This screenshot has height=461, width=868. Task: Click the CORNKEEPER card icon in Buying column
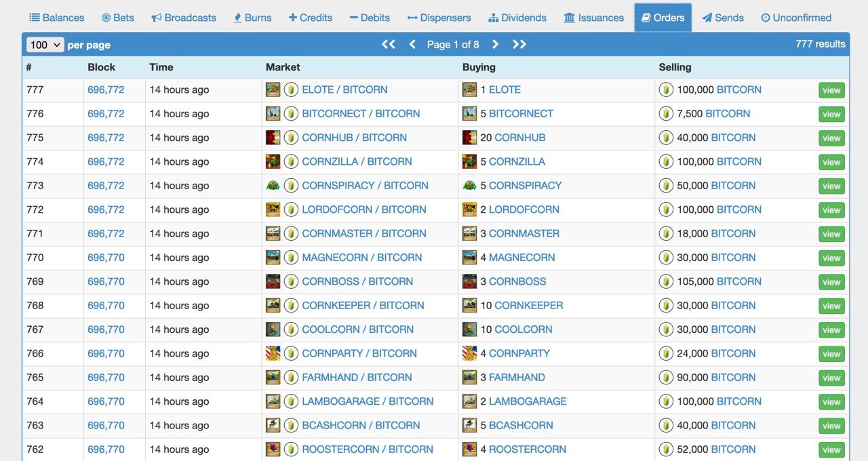(x=469, y=305)
